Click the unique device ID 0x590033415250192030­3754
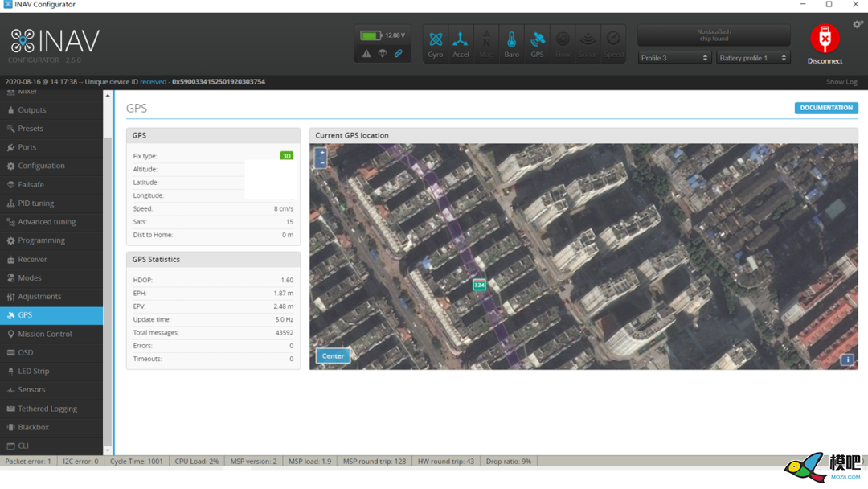Image resolution: width=868 pixels, height=489 pixels. [x=219, y=82]
